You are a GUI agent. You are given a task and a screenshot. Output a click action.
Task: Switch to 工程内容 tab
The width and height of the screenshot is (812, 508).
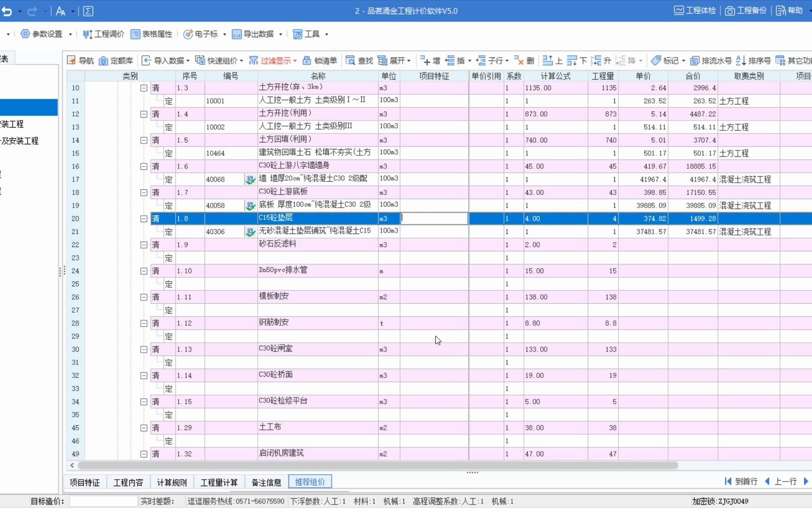128,482
